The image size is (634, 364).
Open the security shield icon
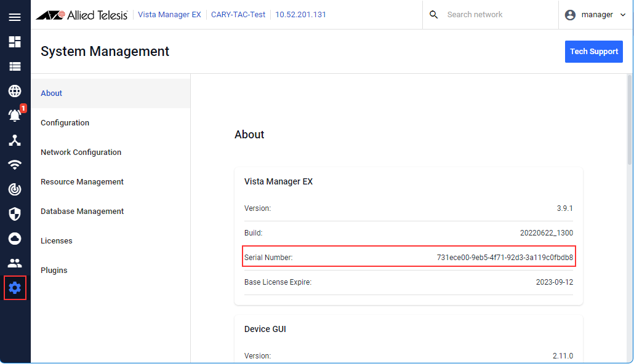[15, 214]
